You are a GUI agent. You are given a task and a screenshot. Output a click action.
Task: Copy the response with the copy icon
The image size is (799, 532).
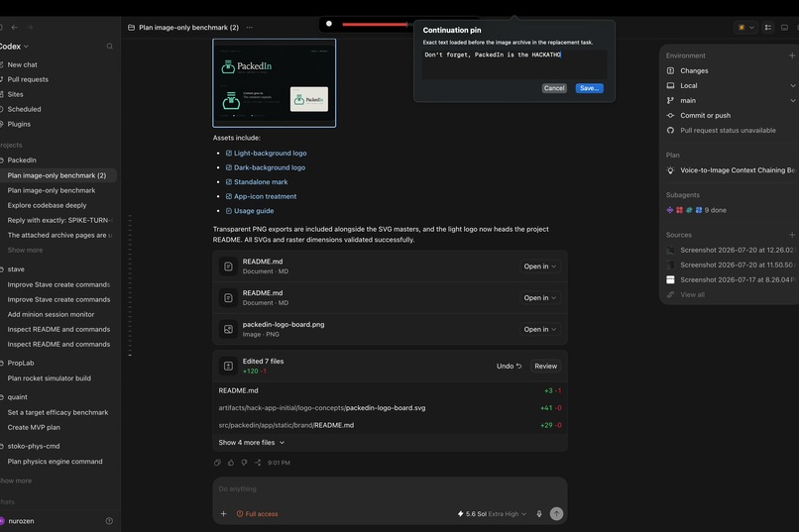[217, 463]
